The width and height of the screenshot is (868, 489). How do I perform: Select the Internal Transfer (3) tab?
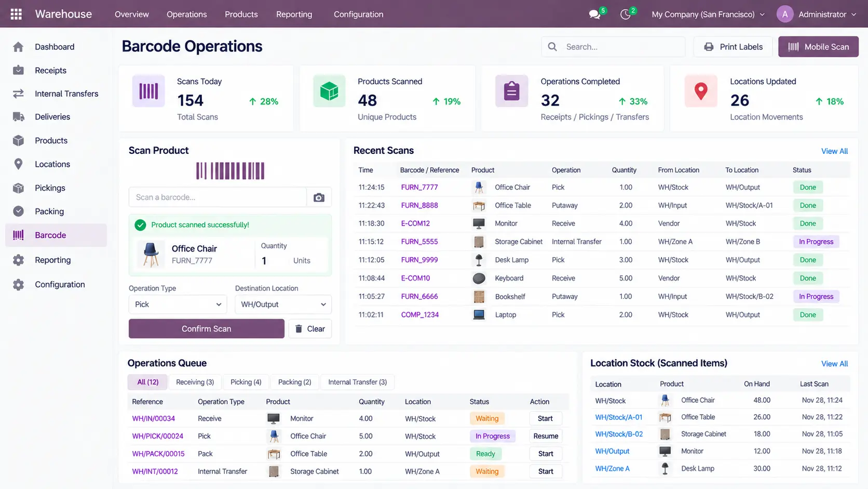pos(357,382)
